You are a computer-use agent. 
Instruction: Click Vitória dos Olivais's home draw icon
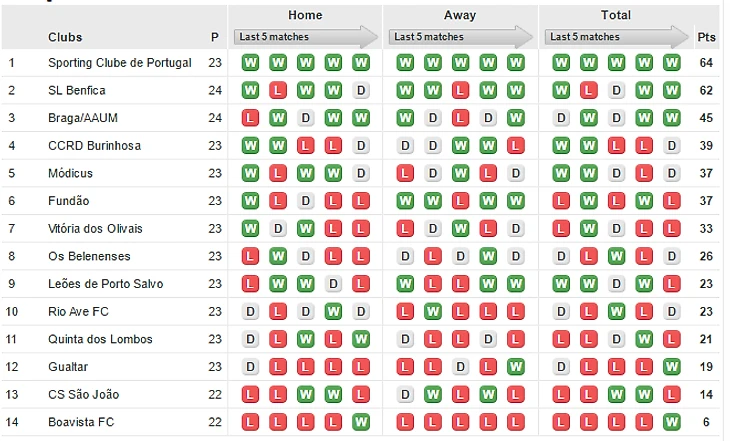click(278, 229)
